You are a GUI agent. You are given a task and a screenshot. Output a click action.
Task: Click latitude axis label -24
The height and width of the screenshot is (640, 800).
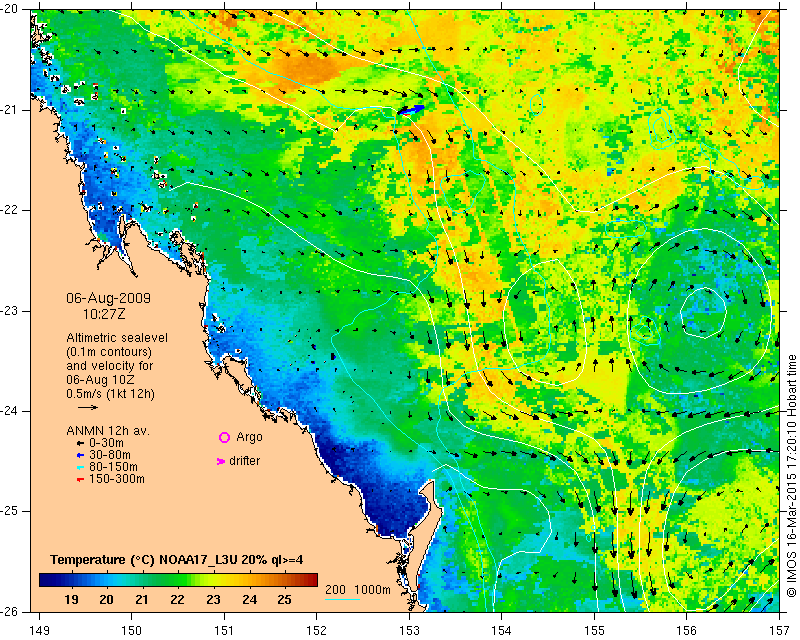click(9, 411)
